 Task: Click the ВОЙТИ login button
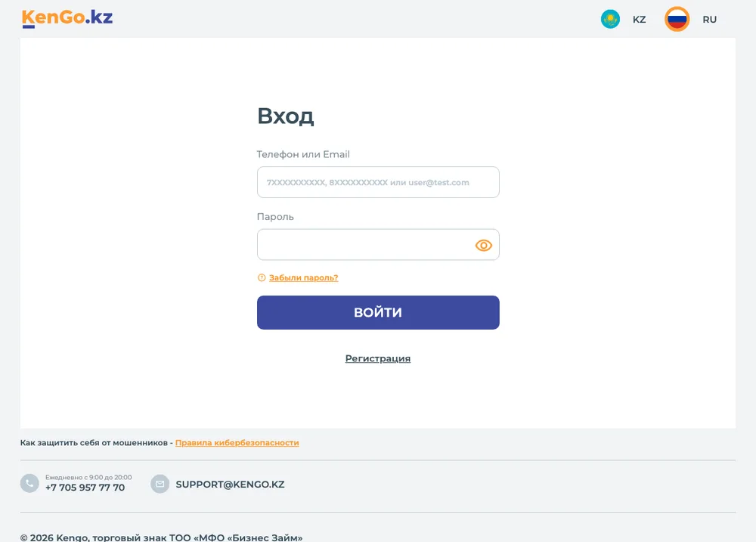[x=378, y=312]
